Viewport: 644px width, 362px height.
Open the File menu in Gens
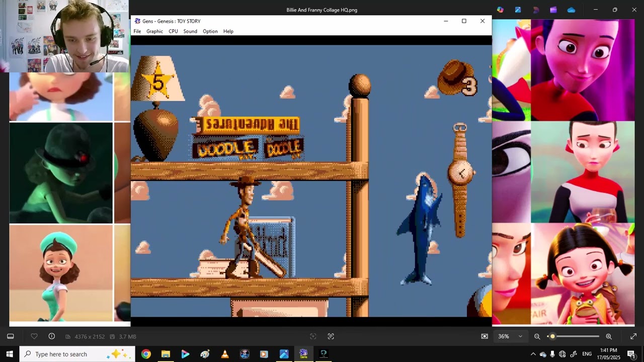tap(137, 31)
